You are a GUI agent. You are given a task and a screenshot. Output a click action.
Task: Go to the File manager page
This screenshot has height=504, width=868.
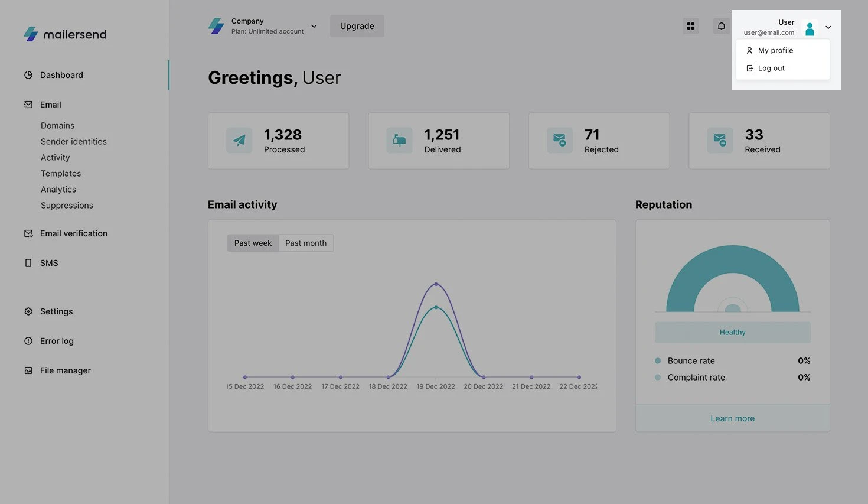65,370
